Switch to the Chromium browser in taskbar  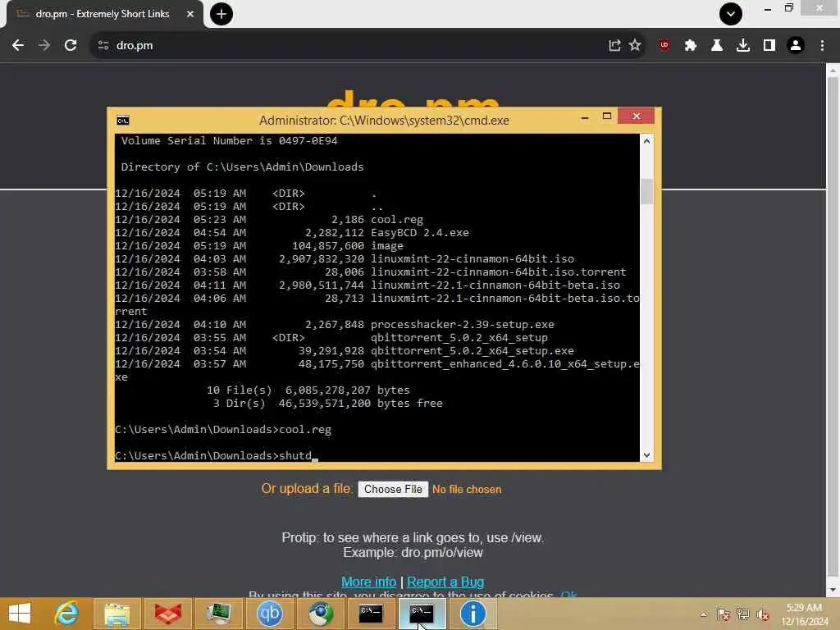(x=321, y=614)
